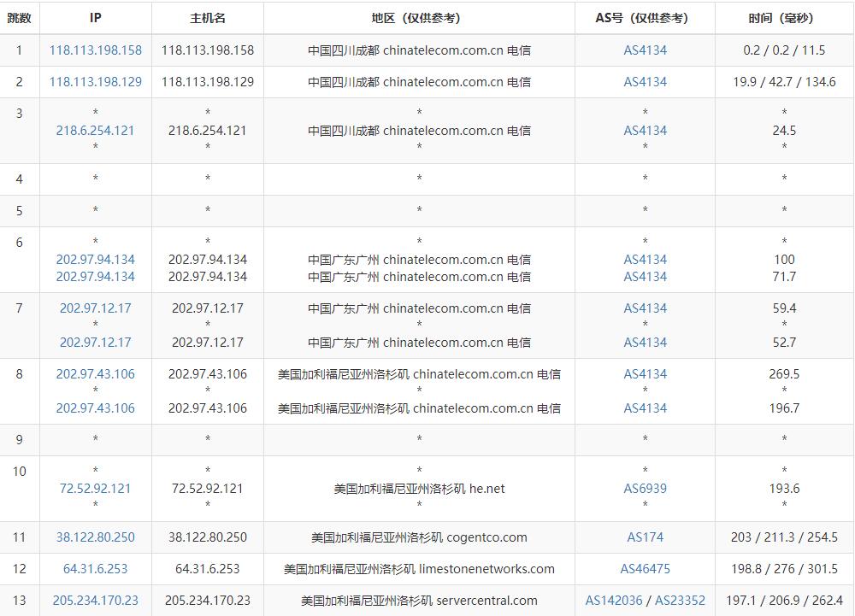The image size is (855, 616).
Task: Click hop number 4 in the 跳数 column
Action: 19,179
